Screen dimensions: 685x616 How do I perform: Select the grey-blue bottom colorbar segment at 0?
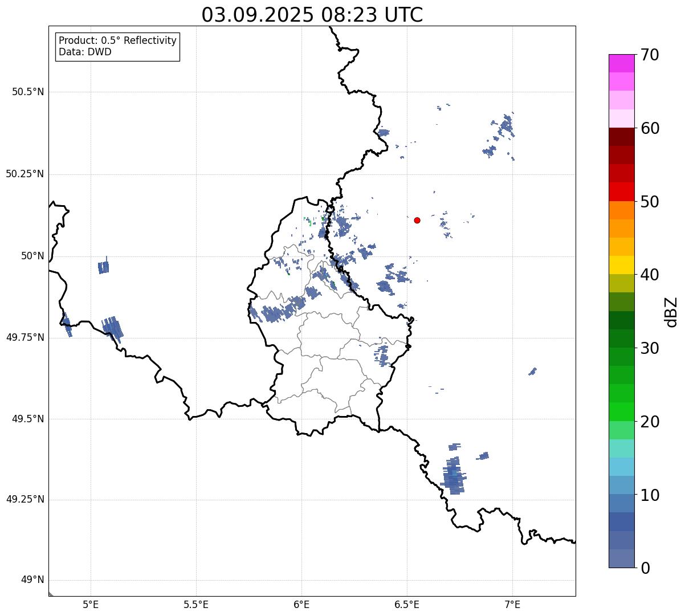[x=621, y=558]
